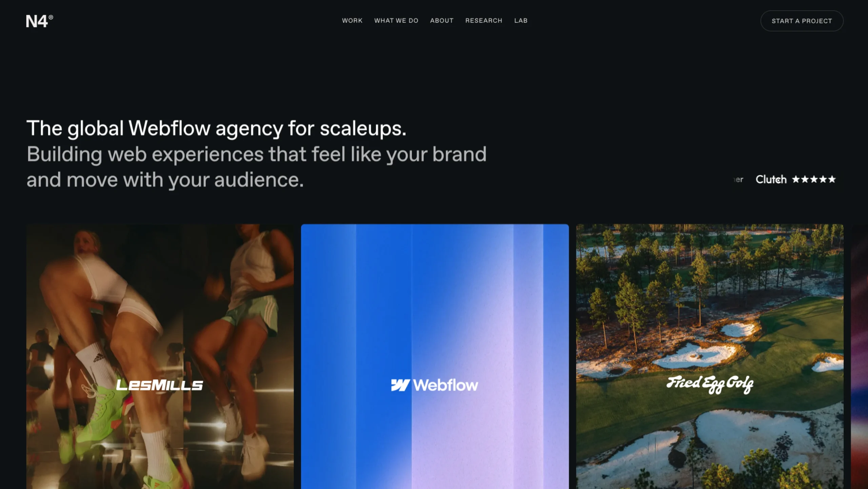Screen dimensions: 868x489
Task: Open the WORK navigation item
Action: coord(352,21)
